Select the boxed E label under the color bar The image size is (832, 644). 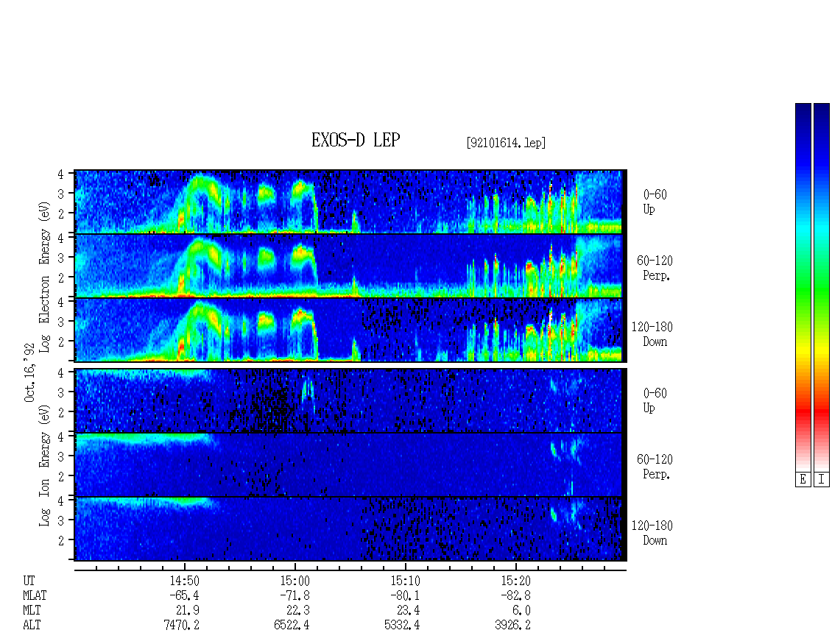[x=803, y=479]
